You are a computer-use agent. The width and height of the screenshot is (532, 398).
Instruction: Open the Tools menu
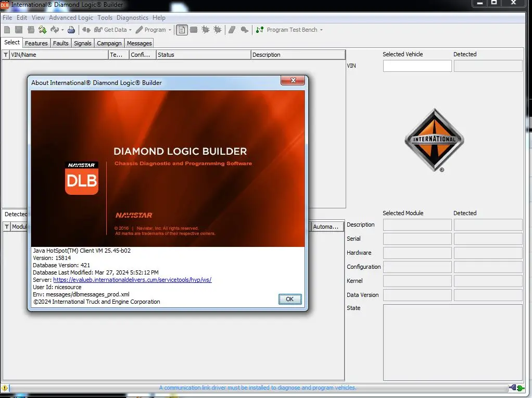tap(105, 18)
